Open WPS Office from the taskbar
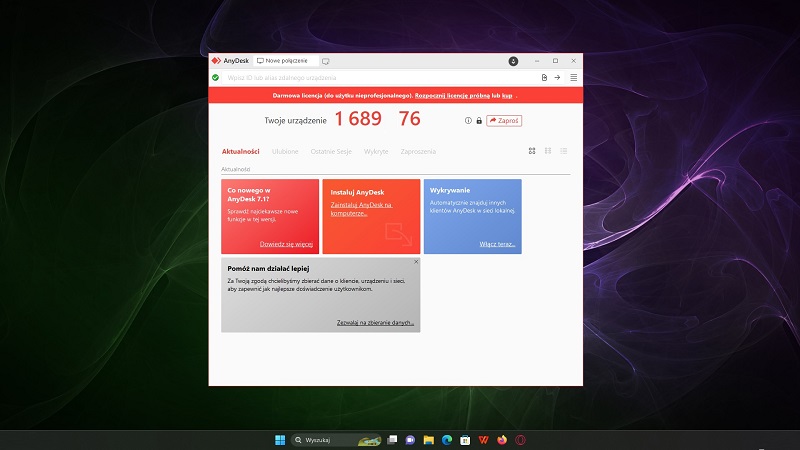Viewport: 800px width, 450px height. click(x=483, y=440)
